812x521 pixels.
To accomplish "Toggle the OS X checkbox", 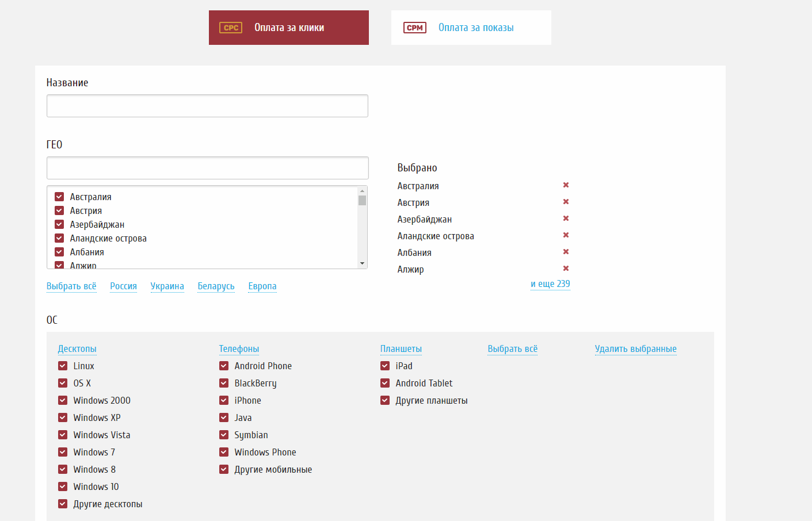I will pyautogui.click(x=63, y=383).
